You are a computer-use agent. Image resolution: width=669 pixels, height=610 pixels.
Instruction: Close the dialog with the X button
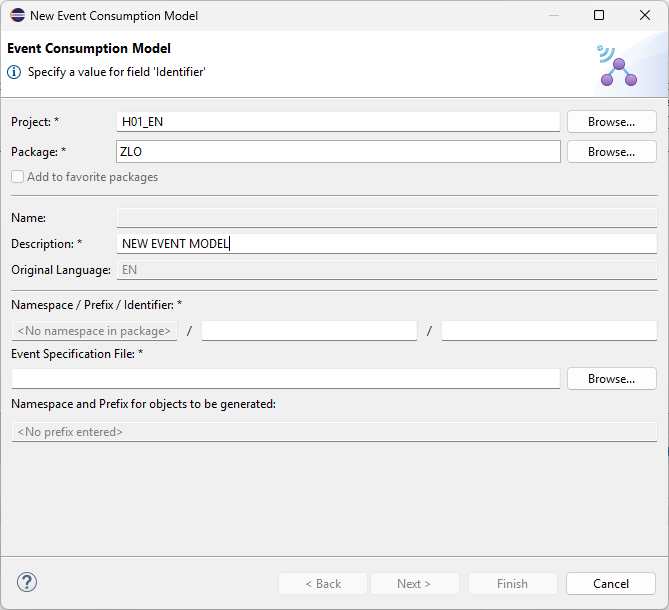coord(645,16)
